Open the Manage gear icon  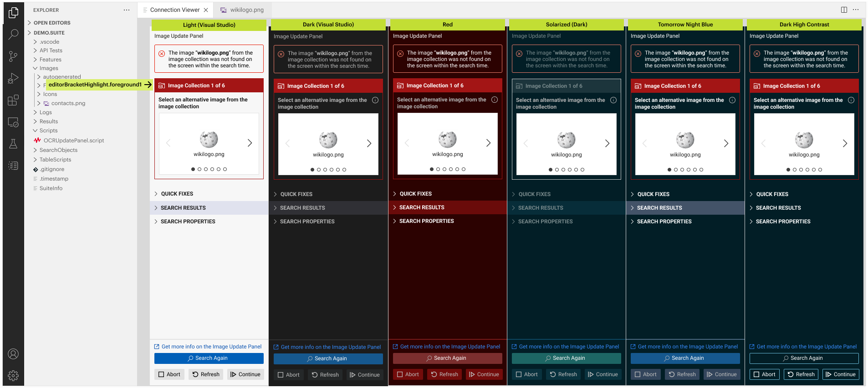coord(13,376)
